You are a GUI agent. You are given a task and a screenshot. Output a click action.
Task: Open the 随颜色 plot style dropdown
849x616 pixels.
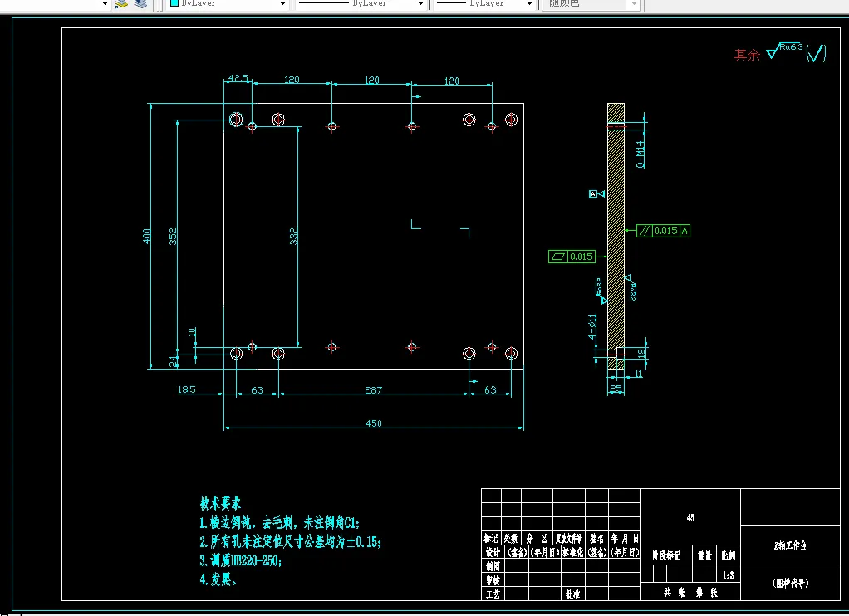pyautogui.click(x=634, y=4)
